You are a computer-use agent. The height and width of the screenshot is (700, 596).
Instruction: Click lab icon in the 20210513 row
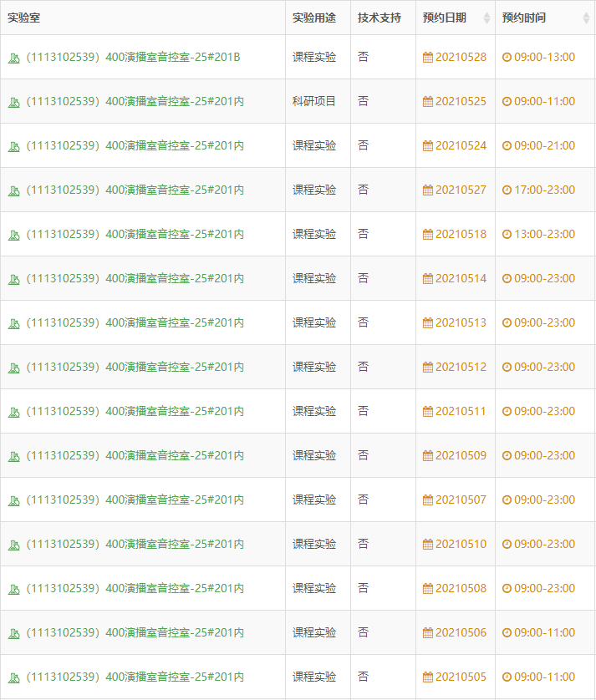[x=14, y=323]
